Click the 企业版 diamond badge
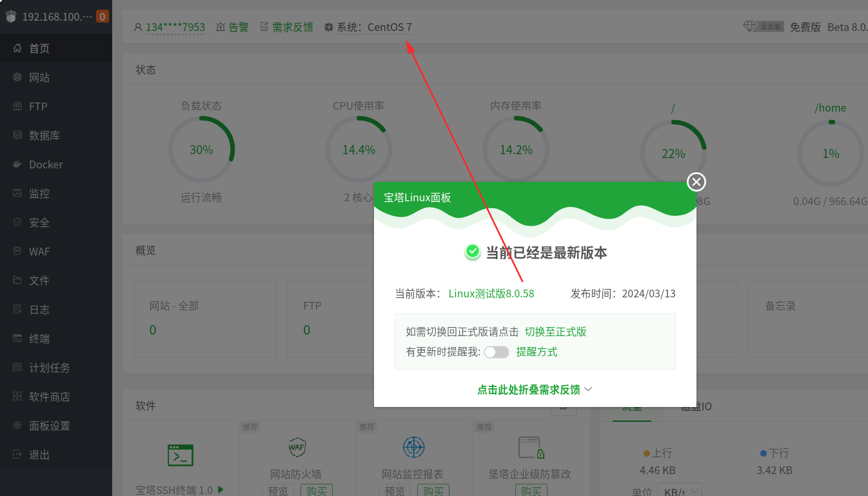This screenshot has width=868, height=496. pyautogui.click(x=764, y=26)
